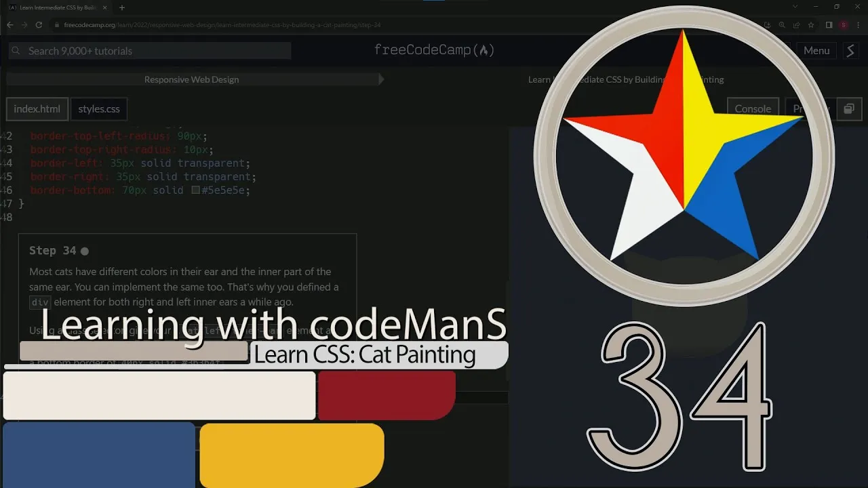The height and width of the screenshot is (488, 868).
Task: Open the zoom magnifier icon in address bar
Action: pos(782,25)
